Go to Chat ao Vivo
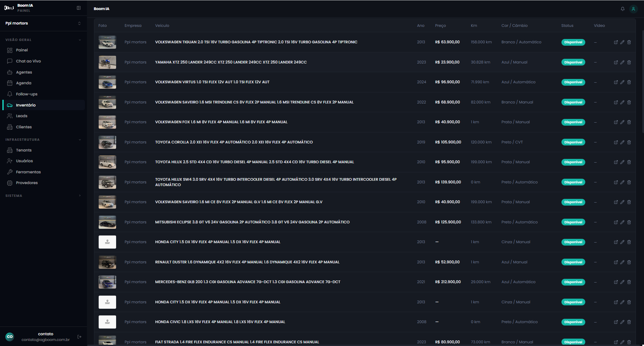The width and height of the screenshot is (644, 346). pos(28,61)
